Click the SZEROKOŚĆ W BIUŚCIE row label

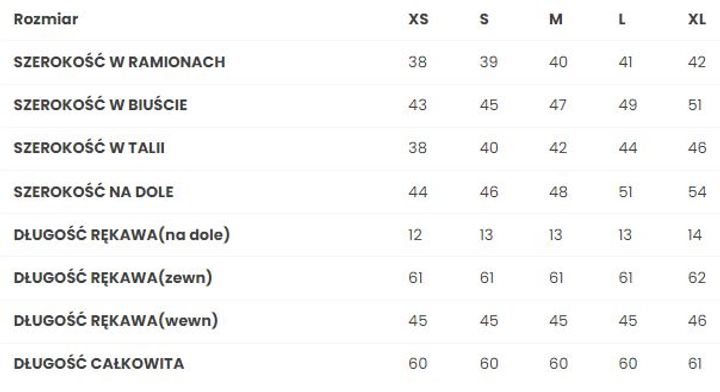pyautogui.click(x=101, y=105)
